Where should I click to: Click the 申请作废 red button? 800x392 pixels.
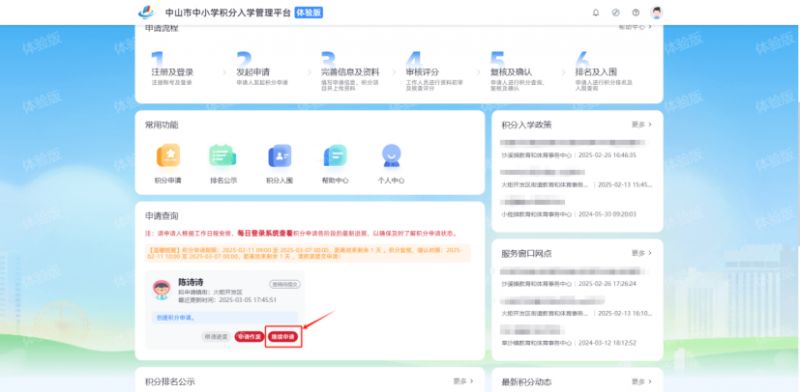249,337
